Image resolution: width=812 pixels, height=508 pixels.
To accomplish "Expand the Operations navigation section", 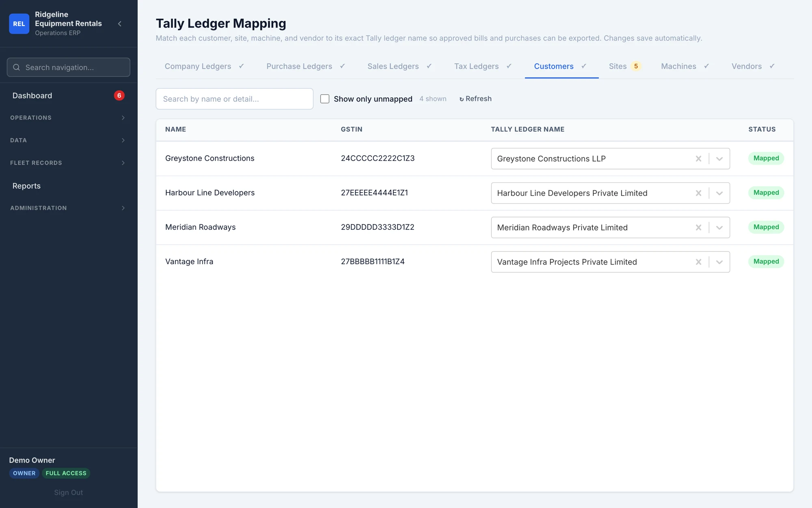I will pyautogui.click(x=68, y=118).
